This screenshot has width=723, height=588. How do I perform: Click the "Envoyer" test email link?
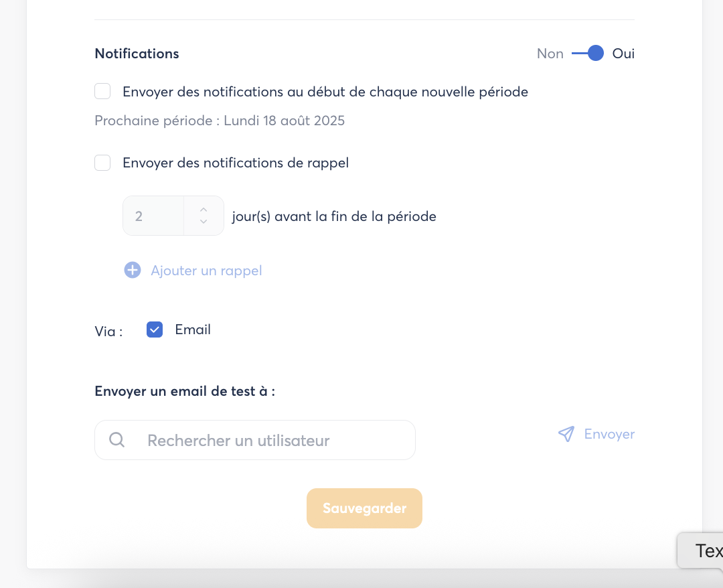[609, 434]
